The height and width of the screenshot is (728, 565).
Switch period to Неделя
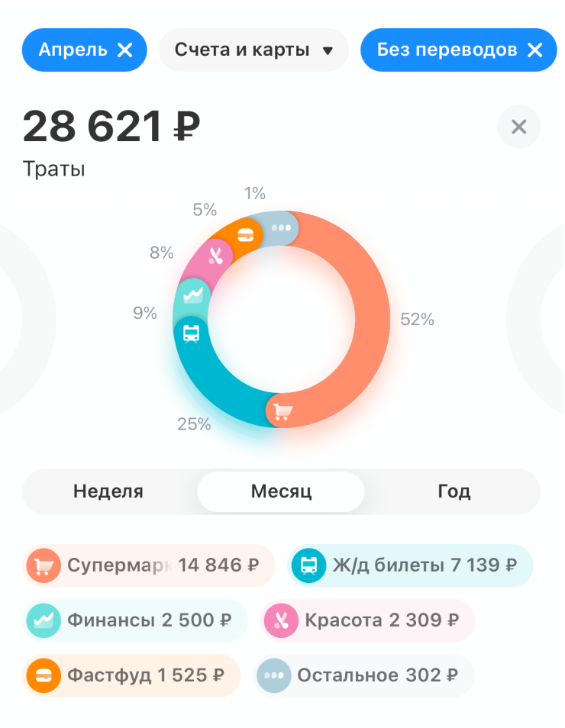tap(108, 491)
